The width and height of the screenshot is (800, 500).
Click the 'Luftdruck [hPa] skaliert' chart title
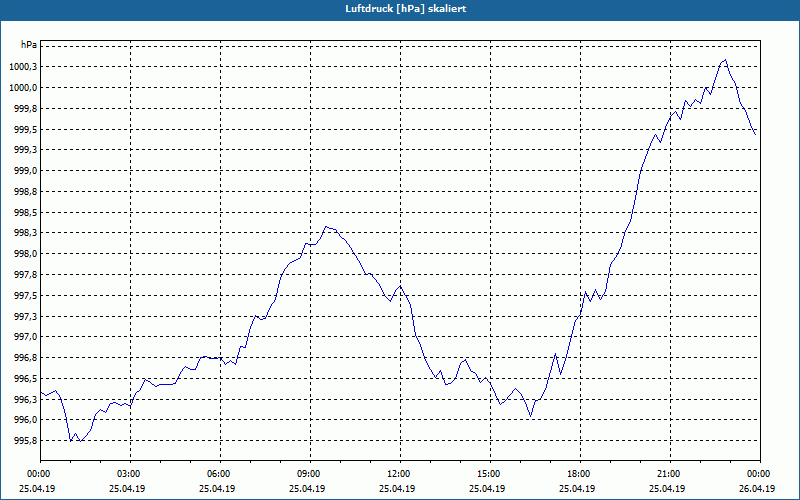[405, 9]
